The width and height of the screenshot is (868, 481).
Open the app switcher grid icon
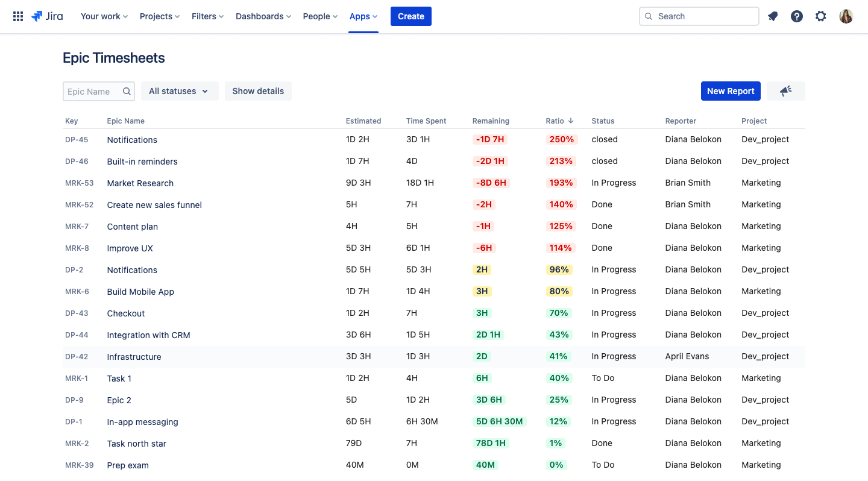tap(18, 16)
